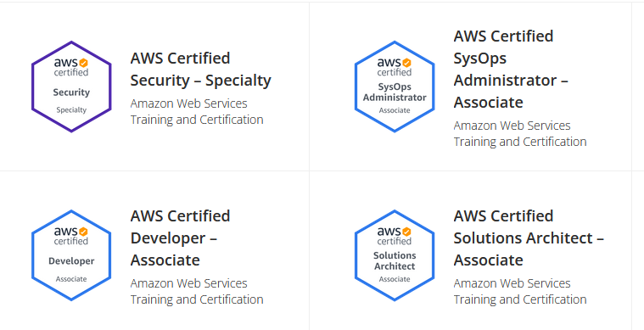Click the aws certified logo in Security badge

[71, 67]
